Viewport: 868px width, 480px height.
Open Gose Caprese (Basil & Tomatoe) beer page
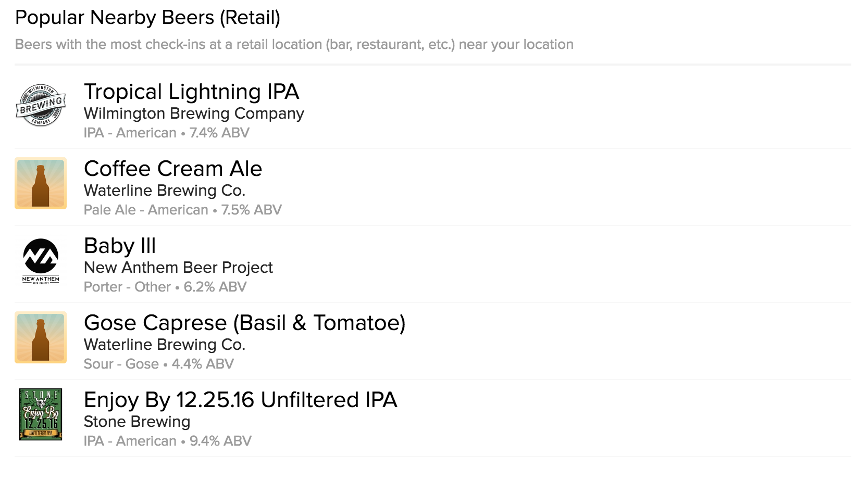[x=244, y=323]
